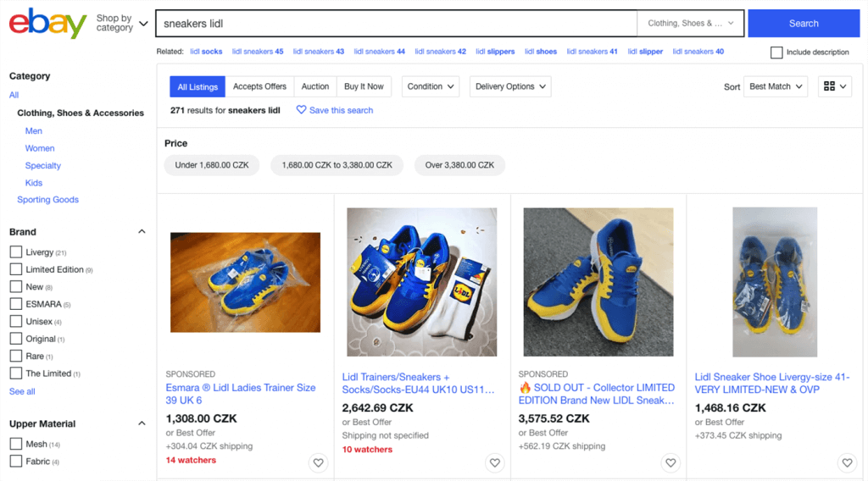868x481 pixels.
Task: Enable the Include description checkbox
Action: [776, 53]
